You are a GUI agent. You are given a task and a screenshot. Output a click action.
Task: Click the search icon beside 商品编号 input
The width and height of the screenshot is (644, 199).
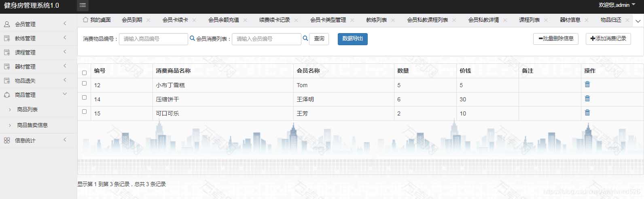click(x=192, y=38)
